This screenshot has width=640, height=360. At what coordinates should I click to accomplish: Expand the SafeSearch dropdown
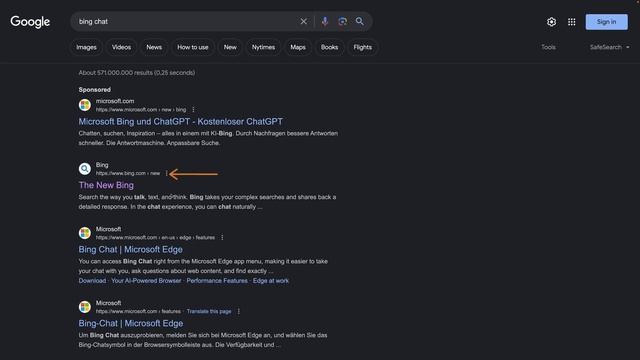point(609,47)
